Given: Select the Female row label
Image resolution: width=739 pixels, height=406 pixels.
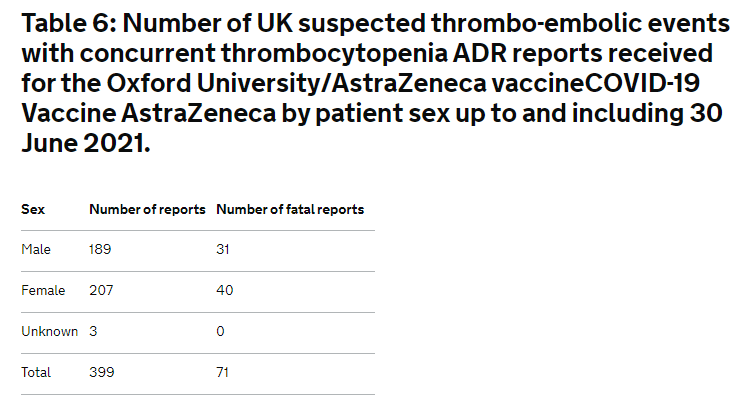Looking at the screenshot, I should point(43,290).
